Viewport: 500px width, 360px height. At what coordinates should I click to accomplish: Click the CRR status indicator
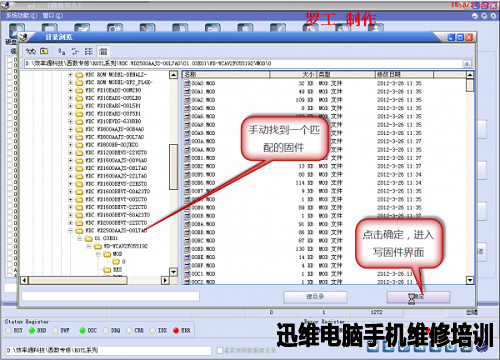(x=129, y=330)
